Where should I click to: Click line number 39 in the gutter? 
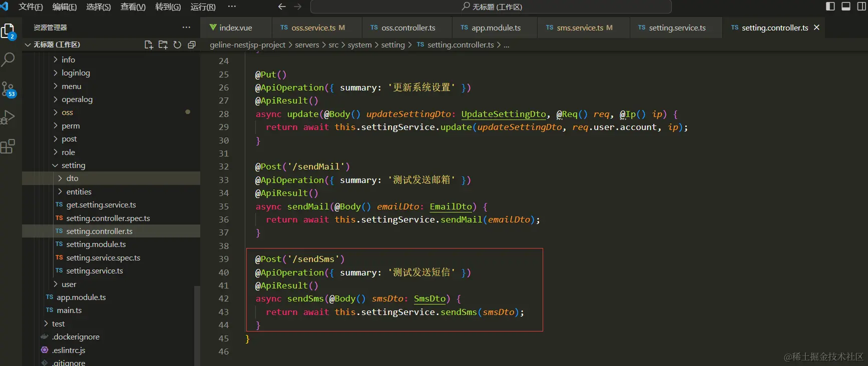pos(224,259)
